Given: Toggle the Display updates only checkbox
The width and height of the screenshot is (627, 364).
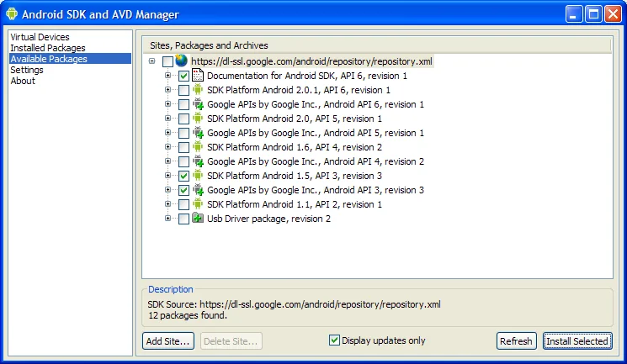Looking at the screenshot, I should [334, 340].
